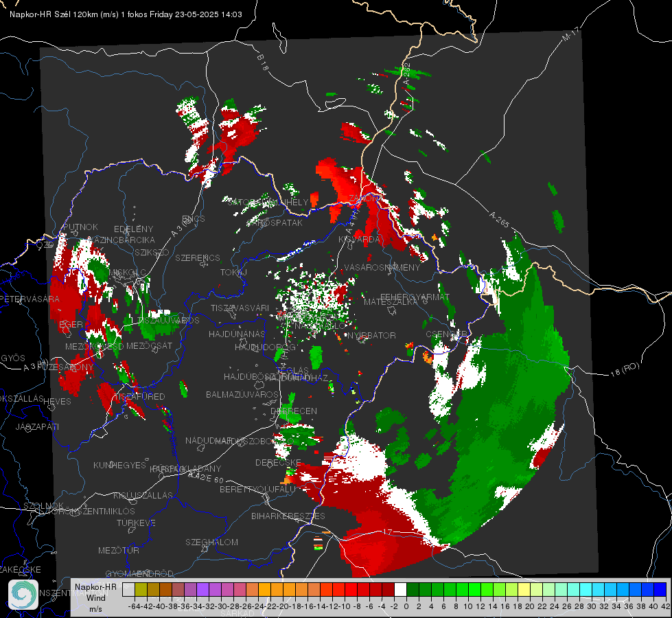Pick the pale yellow swatch between 18 and 20
Screen dimensions: 672x618
coord(524,589)
